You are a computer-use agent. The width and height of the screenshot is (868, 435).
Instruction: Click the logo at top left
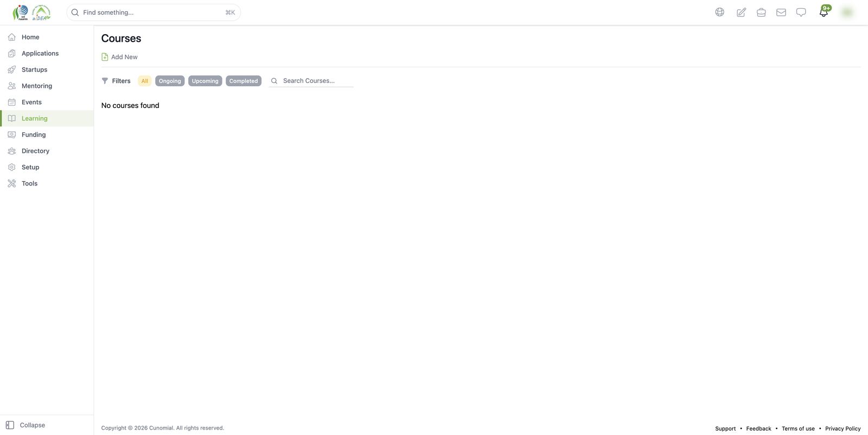click(x=31, y=12)
